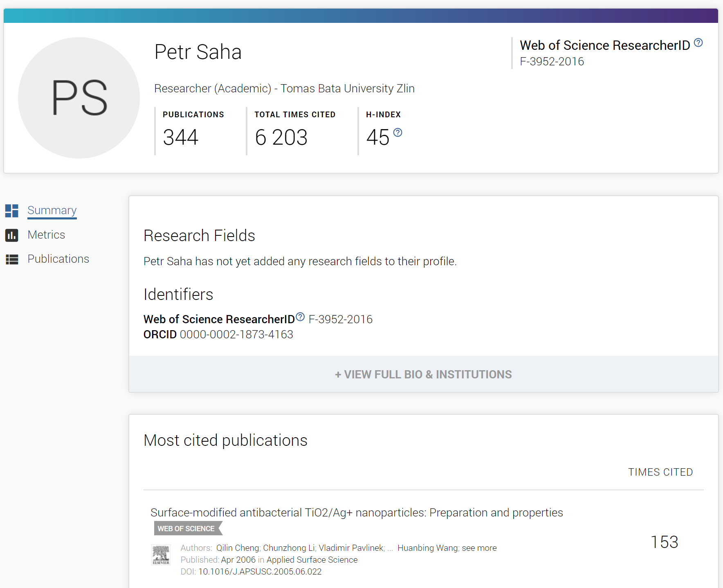Open the TiO2/Ag+ nanoparticles publication title
Screen dimensions: 723x588
coord(357,513)
